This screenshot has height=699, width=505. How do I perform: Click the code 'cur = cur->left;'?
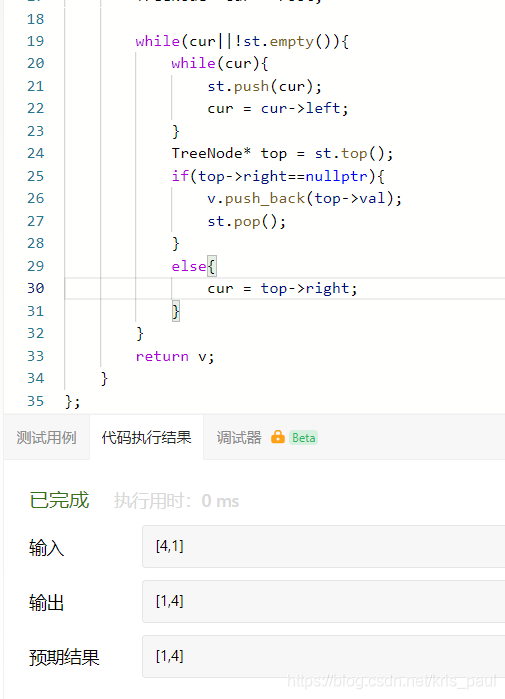pyautogui.click(x=278, y=109)
